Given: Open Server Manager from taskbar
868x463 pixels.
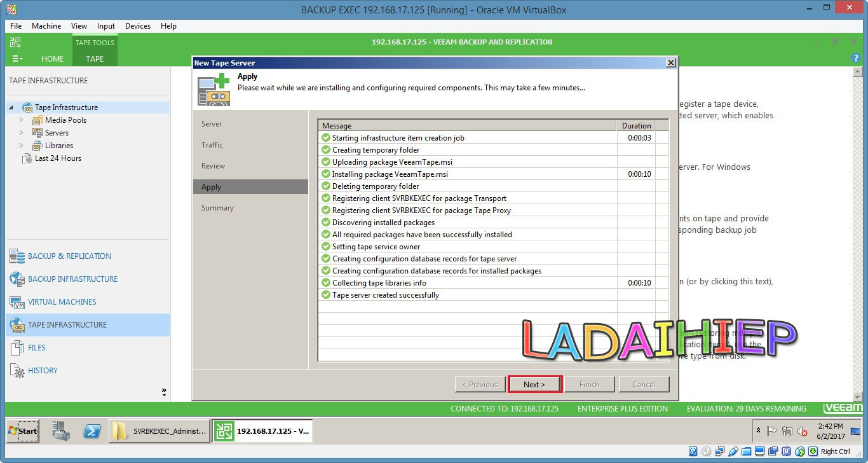Looking at the screenshot, I should pos(61,431).
